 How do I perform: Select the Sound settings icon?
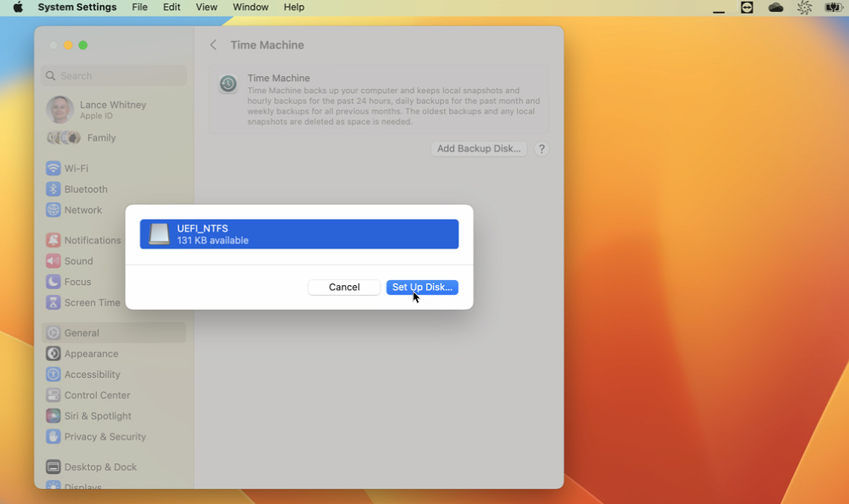(x=53, y=261)
